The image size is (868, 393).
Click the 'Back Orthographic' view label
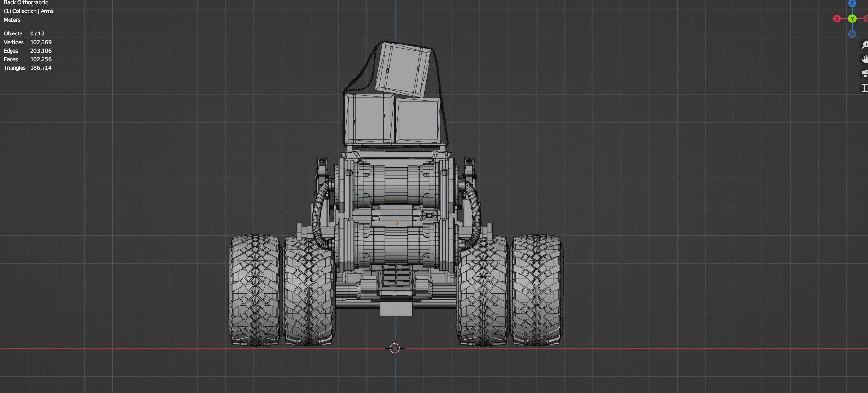(x=26, y=2)
